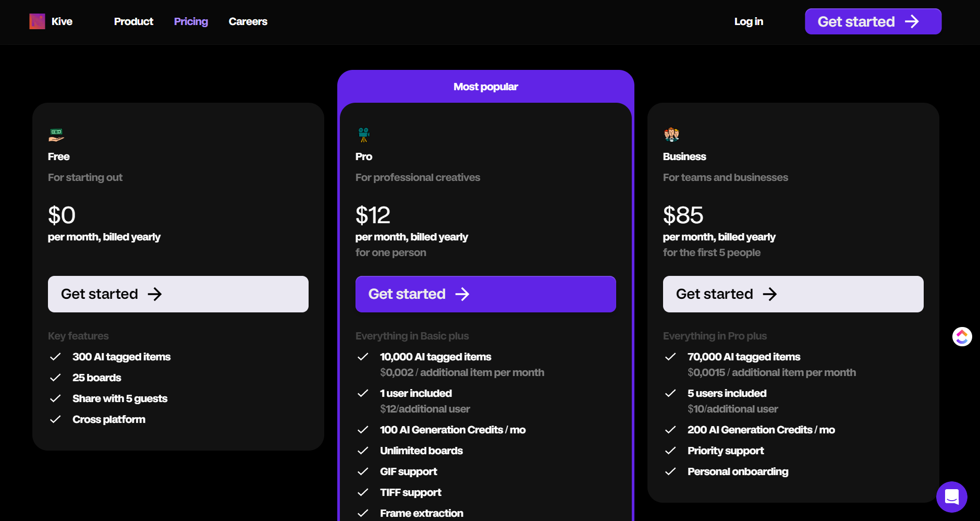Click the Pro plan camera icon
This screenshot has height=521, width=980.
364,135
